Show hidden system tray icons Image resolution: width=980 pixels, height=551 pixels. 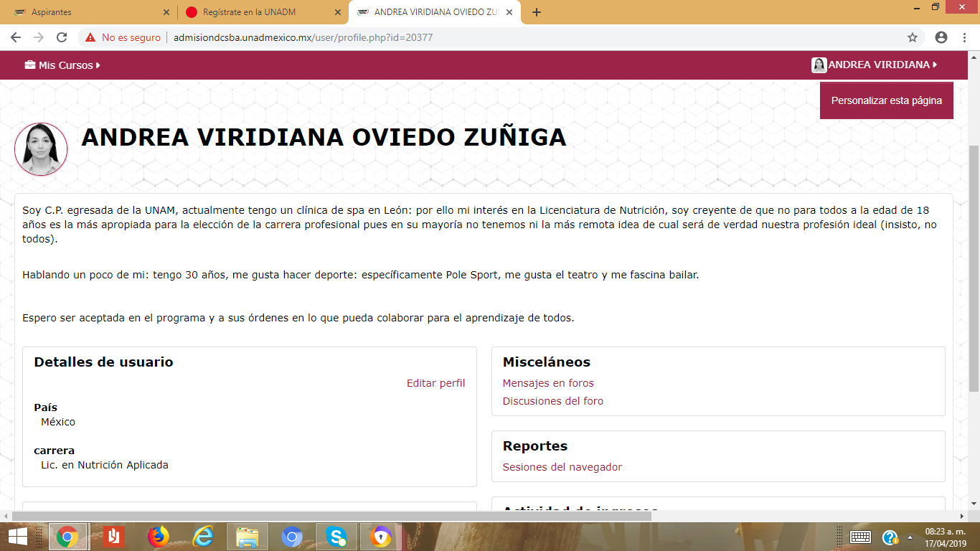pyautogui.click(x=910, y=537)
